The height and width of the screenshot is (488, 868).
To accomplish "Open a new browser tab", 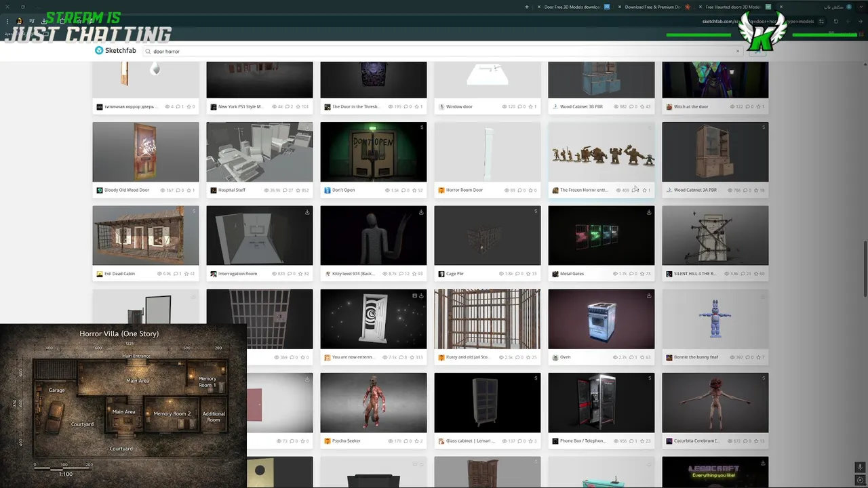I will (x=527, y=7).
